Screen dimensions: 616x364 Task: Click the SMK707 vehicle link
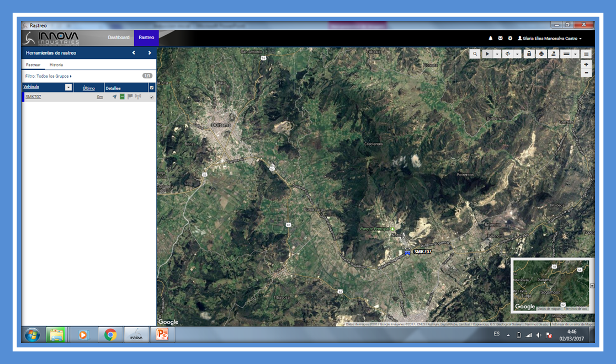tap(33, 97)
